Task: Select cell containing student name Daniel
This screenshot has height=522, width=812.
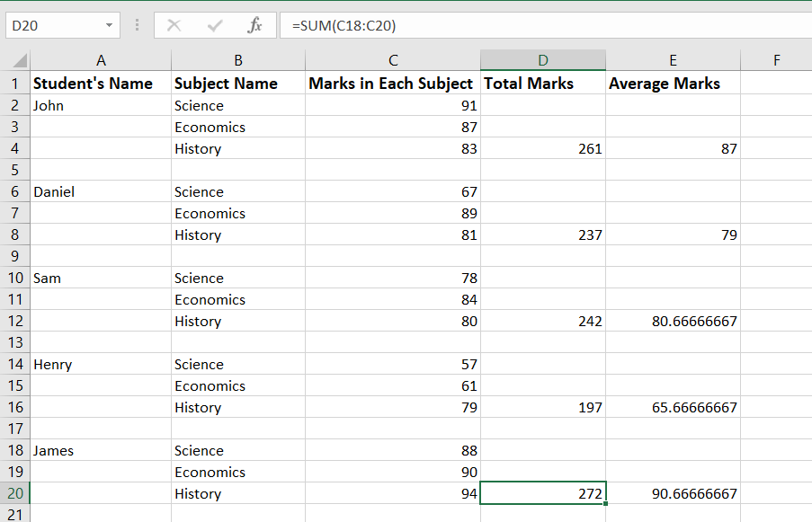Action: [101, 191]
